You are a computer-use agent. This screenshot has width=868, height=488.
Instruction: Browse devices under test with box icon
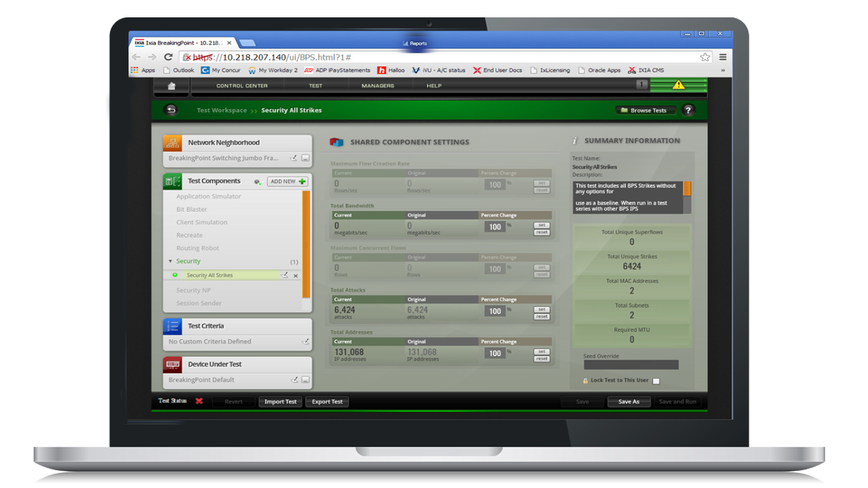[x=305, y=380]
